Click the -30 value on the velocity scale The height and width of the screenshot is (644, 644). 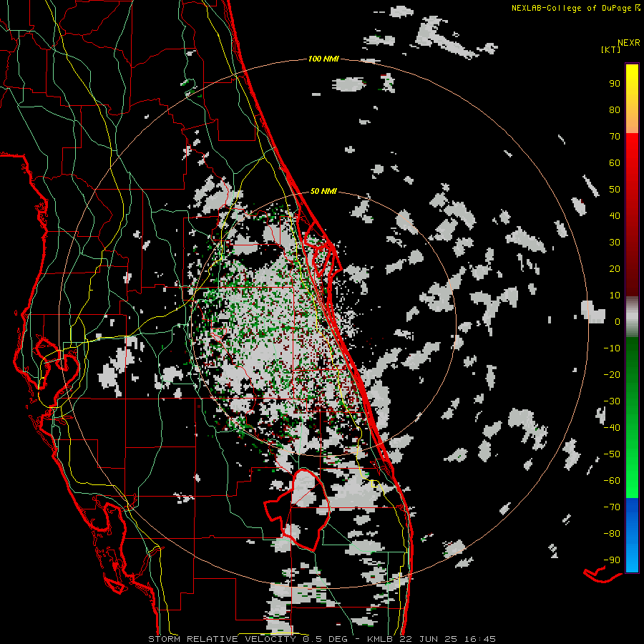[x=612, y=401]
